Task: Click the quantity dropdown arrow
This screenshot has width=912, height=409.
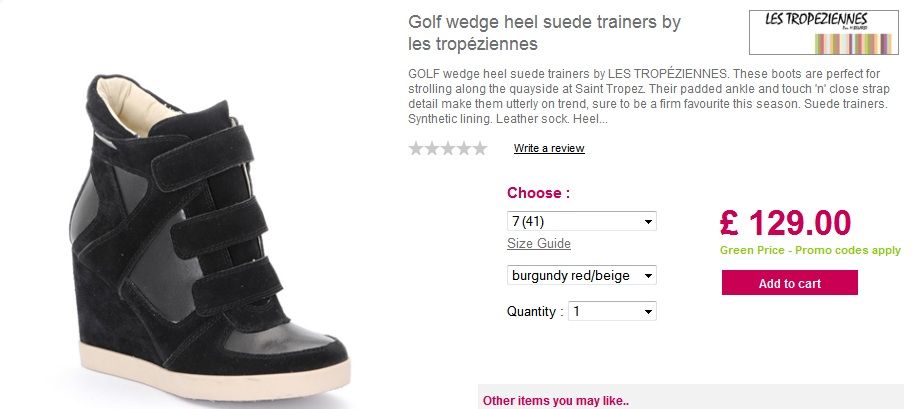Action: [x=648, y=312]
